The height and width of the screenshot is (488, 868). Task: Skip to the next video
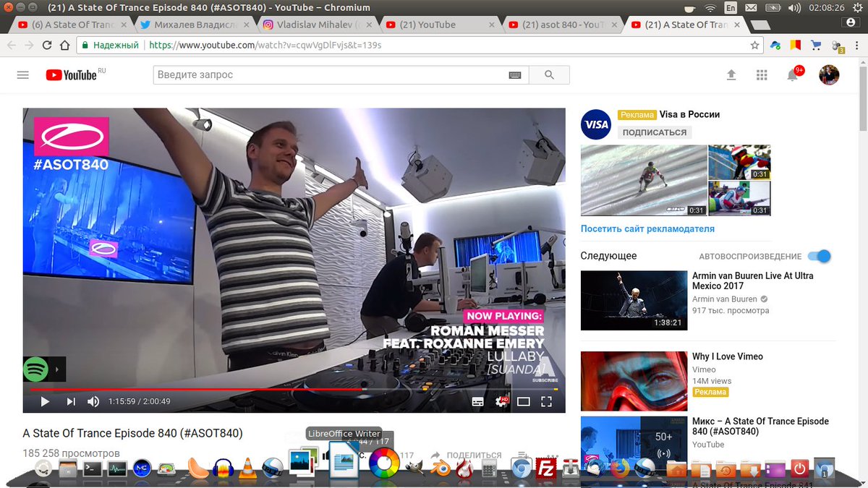coord(71,401)
